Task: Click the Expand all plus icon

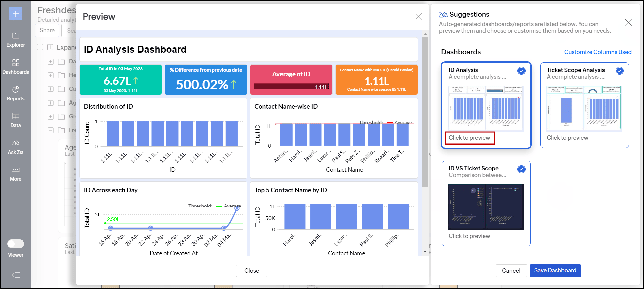Action: [50, 47]
